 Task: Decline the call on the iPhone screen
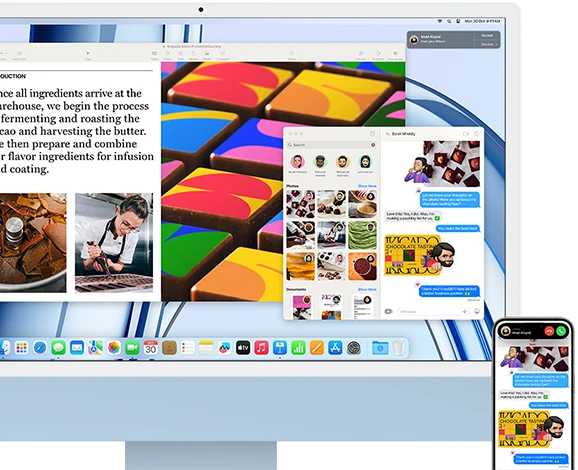point(549,331)
